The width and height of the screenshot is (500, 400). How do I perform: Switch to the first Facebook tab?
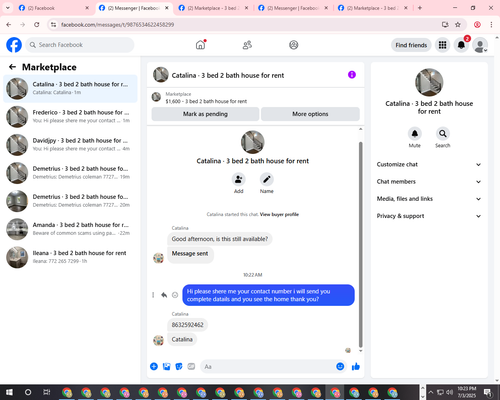pyautogui.click(x=53, y=8)
